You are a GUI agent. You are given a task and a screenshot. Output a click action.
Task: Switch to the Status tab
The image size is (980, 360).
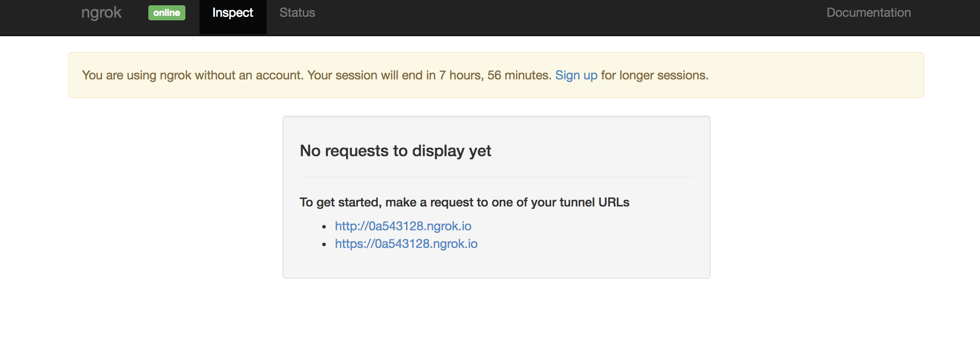(x=297, y=12)
